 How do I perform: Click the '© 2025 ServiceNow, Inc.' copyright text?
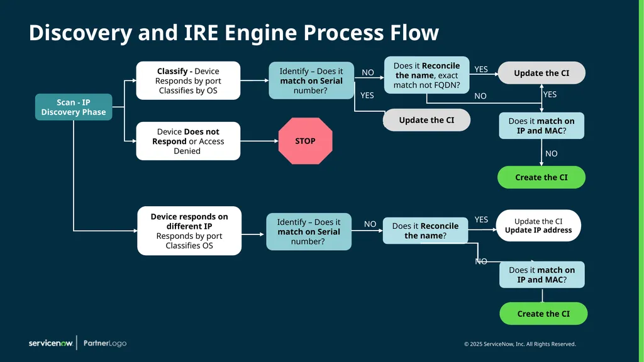click(x=520, y=344)
